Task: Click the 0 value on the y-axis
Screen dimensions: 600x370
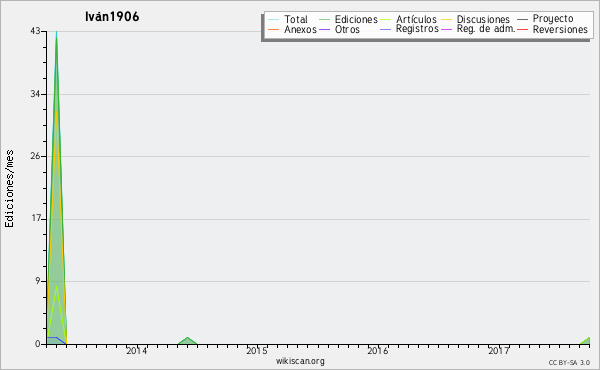Action: coord(38,344)
